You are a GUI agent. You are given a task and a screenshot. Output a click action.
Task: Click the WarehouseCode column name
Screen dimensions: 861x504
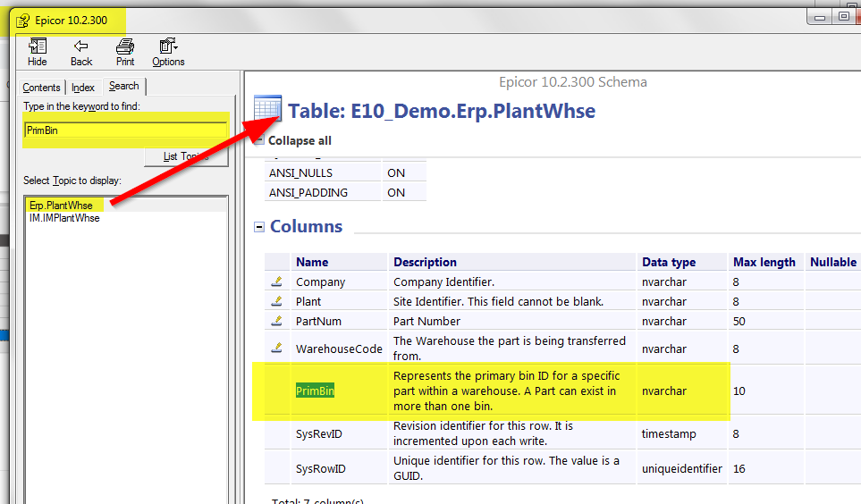pyautogui.click(x=339, y=349)
